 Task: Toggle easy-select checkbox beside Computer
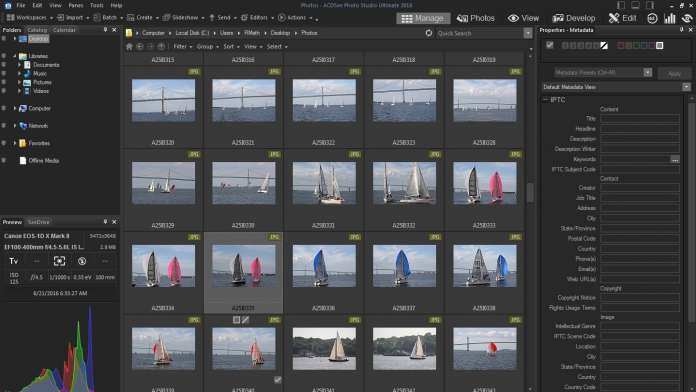4,108
